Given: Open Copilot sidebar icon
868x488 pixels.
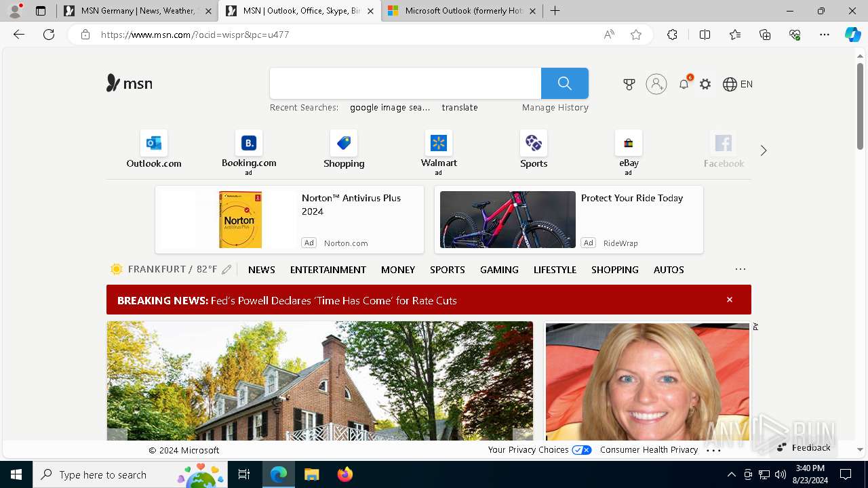Looking at the screenshot, I should [853, 35].
